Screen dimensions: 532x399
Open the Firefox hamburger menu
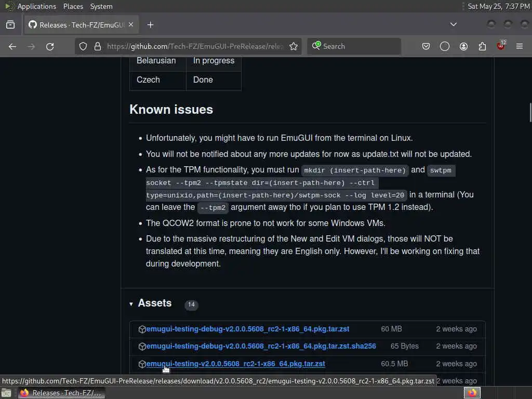520,46
